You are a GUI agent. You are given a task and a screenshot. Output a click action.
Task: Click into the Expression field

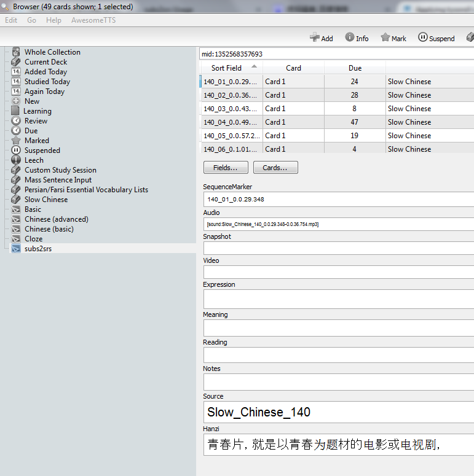pyautogui.click(x=338, y=299)
